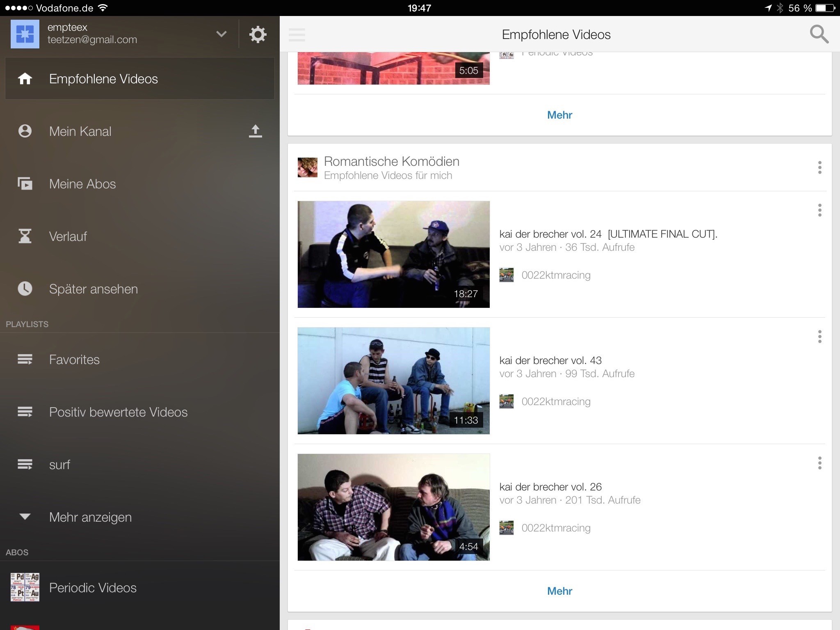The image size is (840, 630).
Task: Tap '36 Tsd. Aufrufe' view count text
Action: pyautogui.click(x=600, y=247)
